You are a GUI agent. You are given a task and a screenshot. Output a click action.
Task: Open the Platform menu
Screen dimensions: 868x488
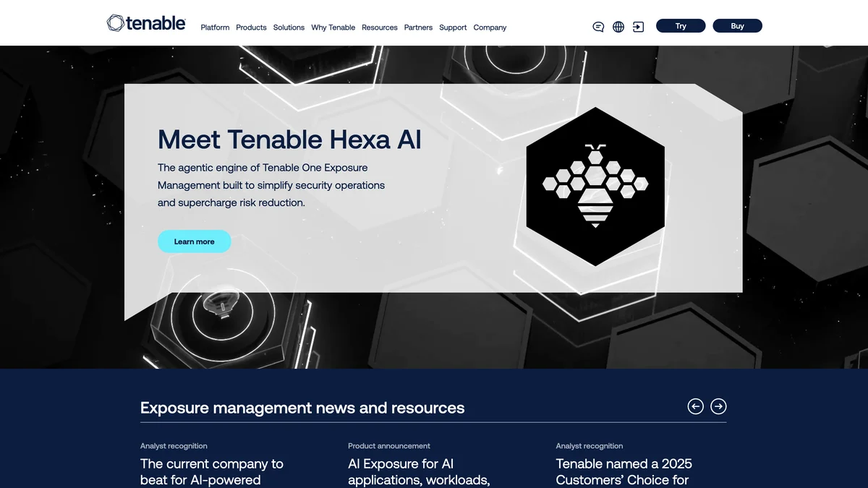[x=215, y=27]
